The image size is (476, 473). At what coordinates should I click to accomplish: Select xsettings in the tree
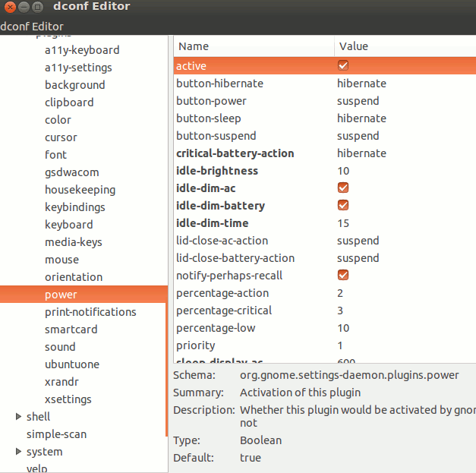(x=68, y=399)
